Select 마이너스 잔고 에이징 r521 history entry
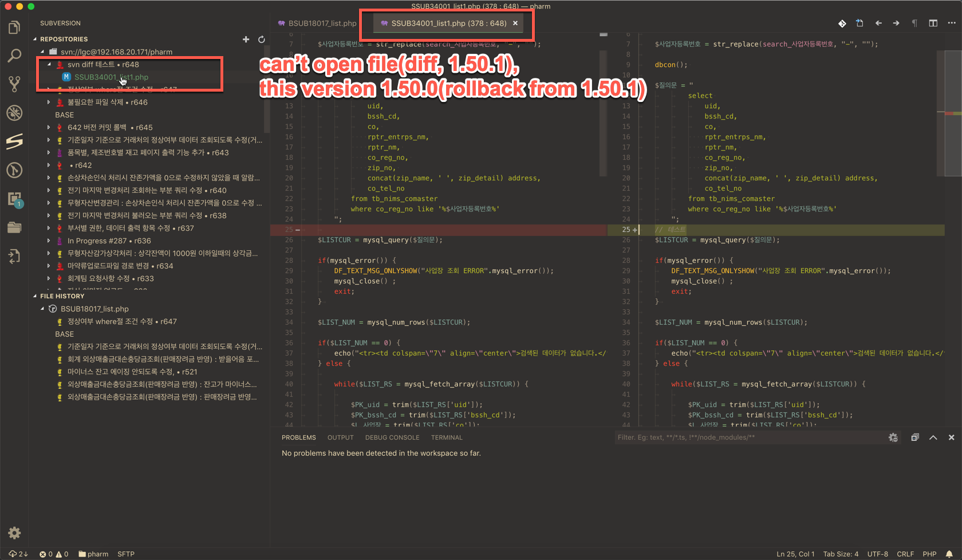The width and height of the screenshot is (962, 560). coord(132,372)
